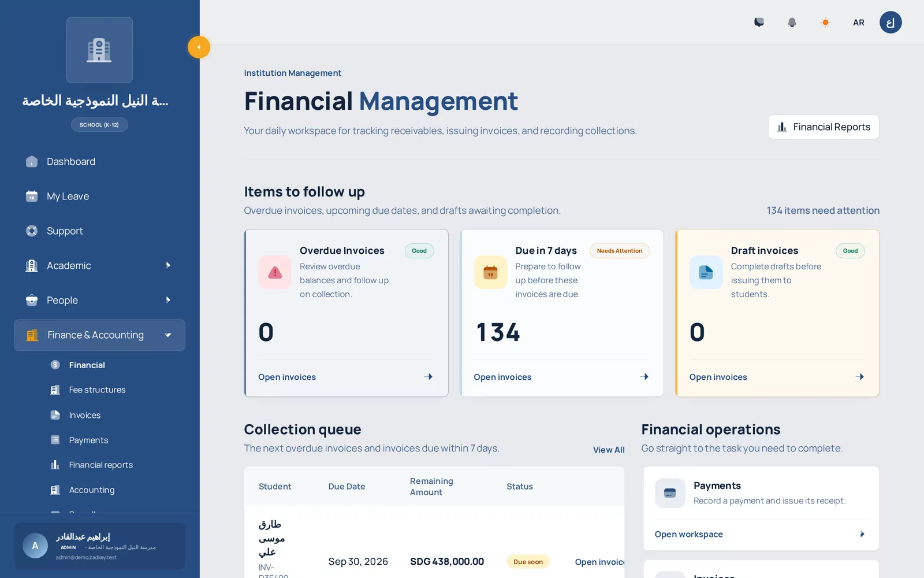Screen dimensions: 924x578
Task: Click the Due in 7 days calendar icon
Action: tap(490, 272)
